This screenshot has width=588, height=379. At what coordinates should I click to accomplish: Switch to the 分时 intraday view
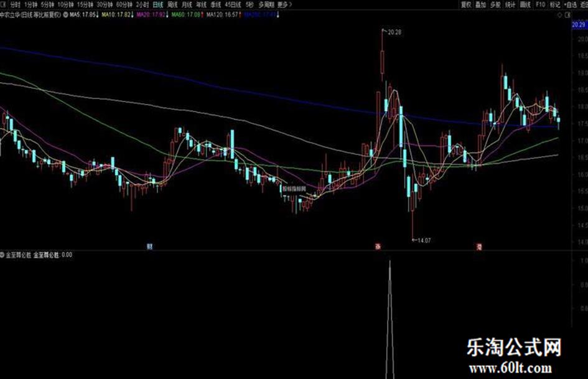[15, 4]
